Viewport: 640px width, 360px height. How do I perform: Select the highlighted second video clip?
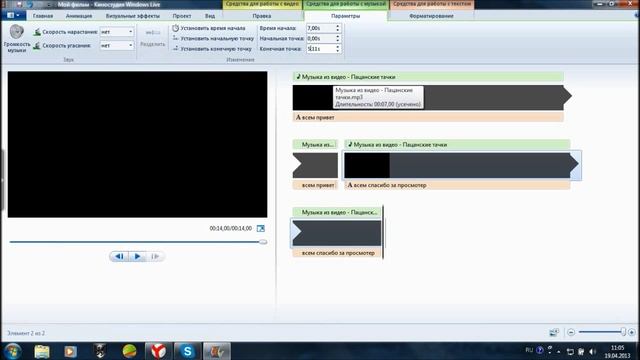pos(462,165)
